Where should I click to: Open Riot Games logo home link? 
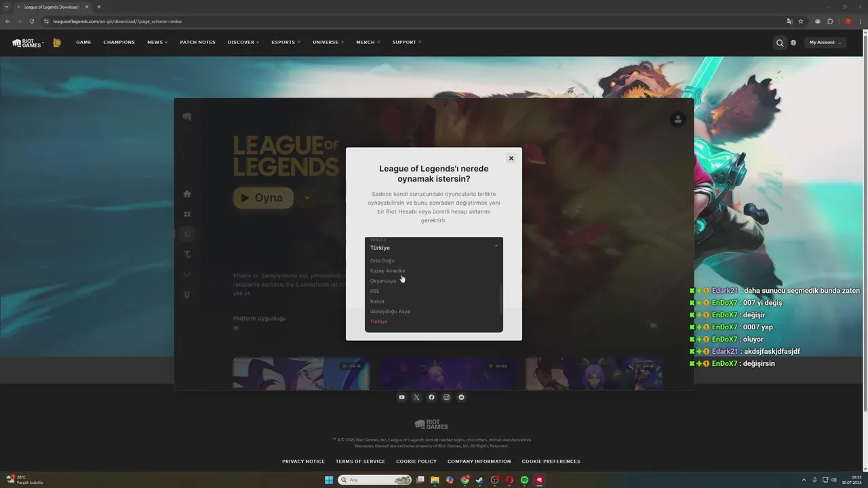[x=27, y=43]
